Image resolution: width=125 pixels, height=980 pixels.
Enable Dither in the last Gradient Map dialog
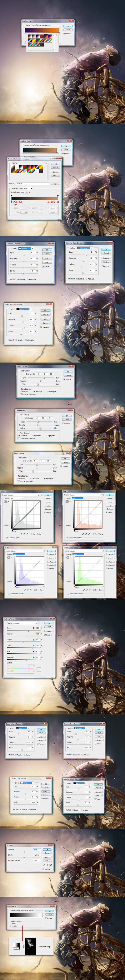[x=10, y=923]
